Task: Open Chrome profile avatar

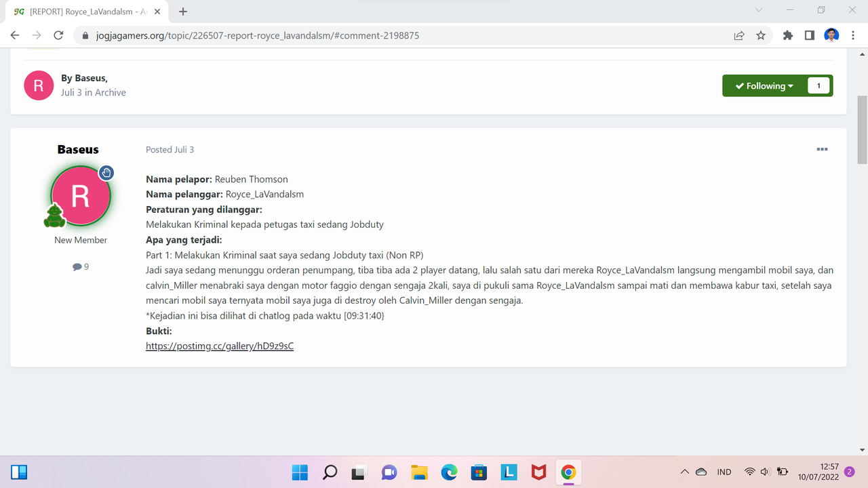Action: pos(831,35)
